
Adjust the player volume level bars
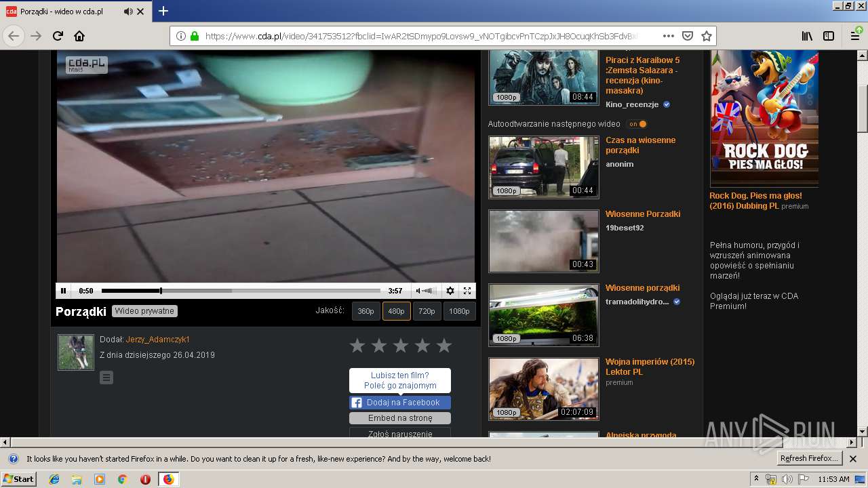point(428,291)
